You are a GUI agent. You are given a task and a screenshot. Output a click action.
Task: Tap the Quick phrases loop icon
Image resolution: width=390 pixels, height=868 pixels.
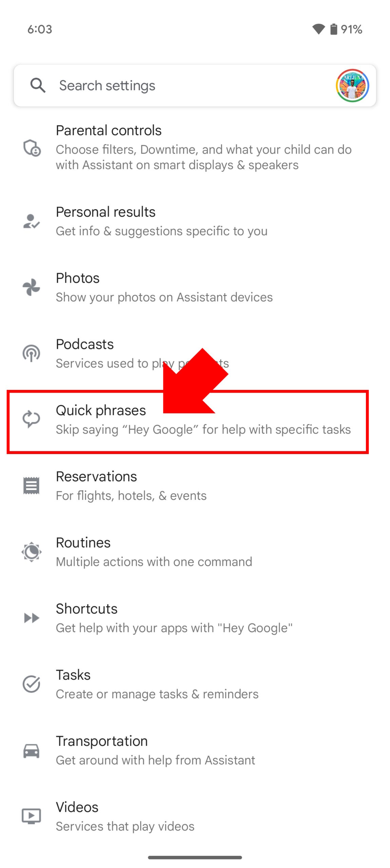point(32,419)
